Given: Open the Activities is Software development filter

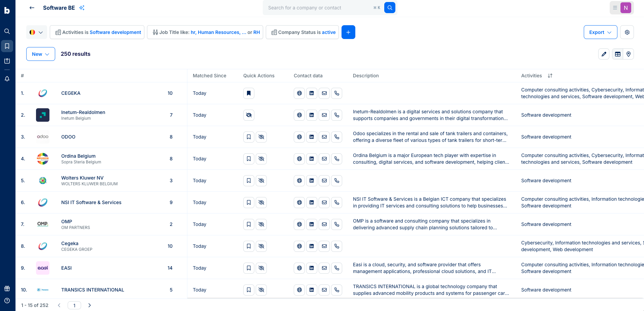Looking at the screenshot, I should tap(97, 32).
